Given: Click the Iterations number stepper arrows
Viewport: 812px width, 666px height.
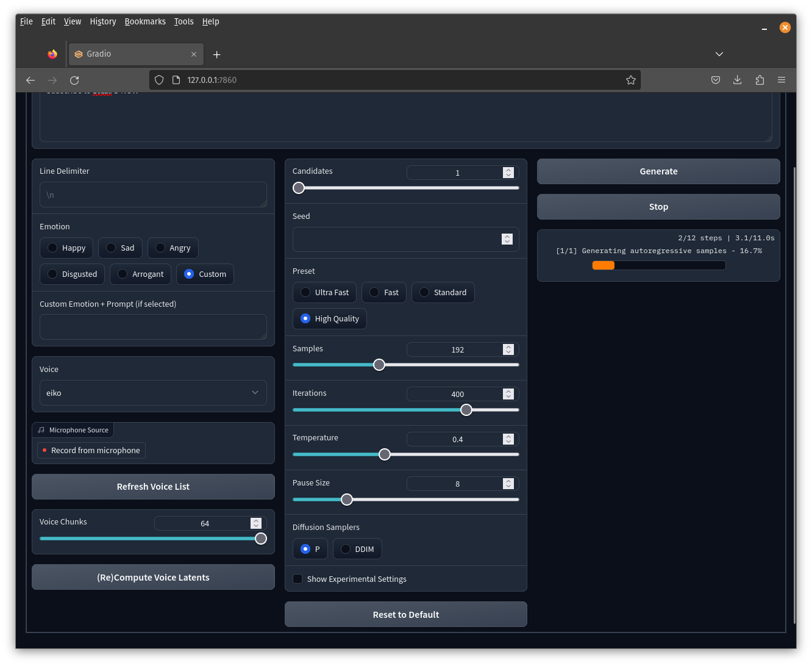Looking at the screenshot, I should (x=508, y=394).
